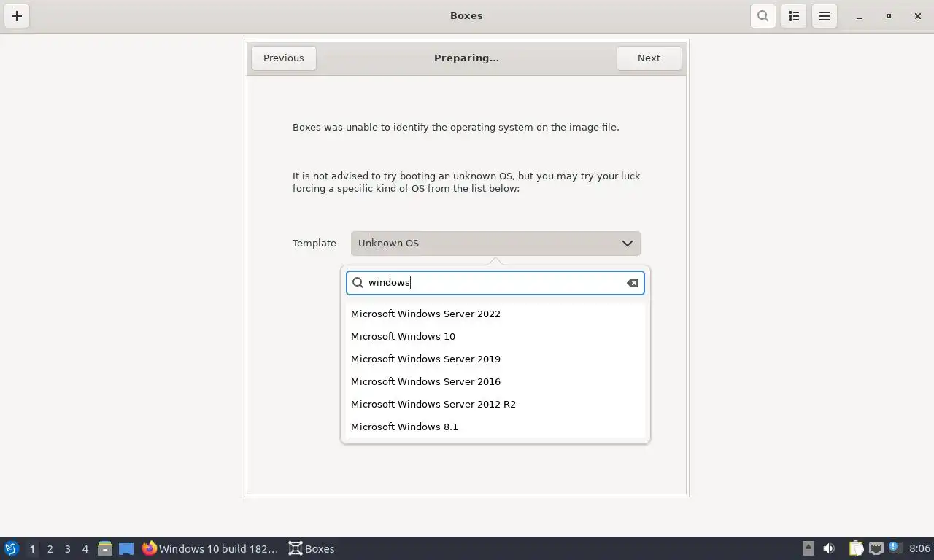This screenshot has height=560, width=934.
Task: Switch to workspace 3
Action: coord(67,549)
